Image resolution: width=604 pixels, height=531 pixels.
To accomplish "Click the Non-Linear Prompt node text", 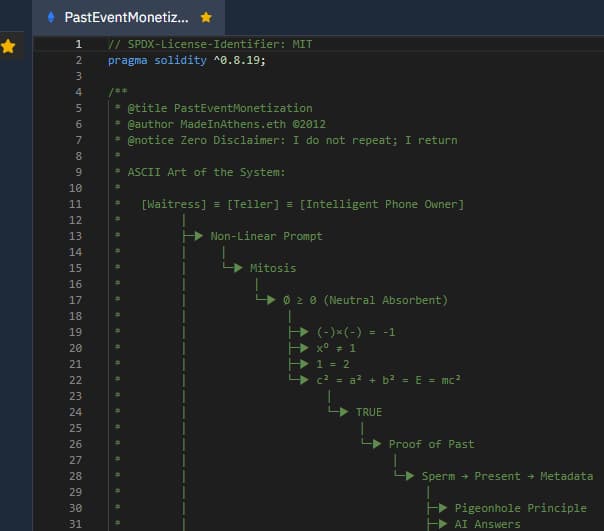I will [x=266, y=236].
